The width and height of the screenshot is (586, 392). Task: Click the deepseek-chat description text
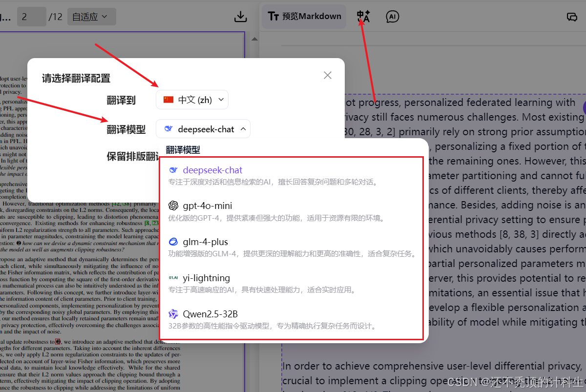[274, 182]
